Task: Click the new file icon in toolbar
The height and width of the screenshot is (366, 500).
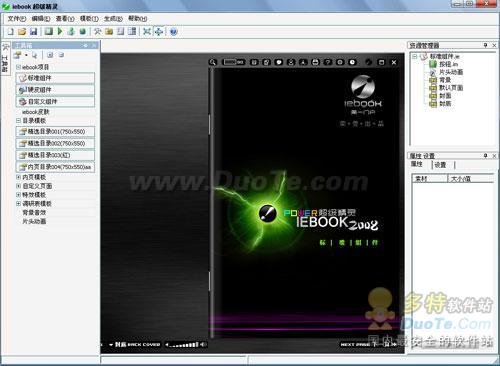Action: 11,32
